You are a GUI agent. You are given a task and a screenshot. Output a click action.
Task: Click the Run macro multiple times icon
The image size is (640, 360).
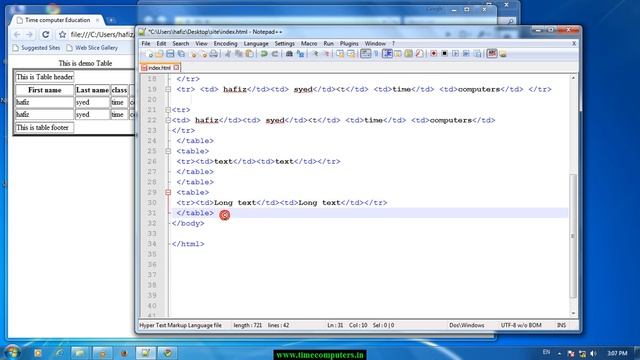click(x=466, y=54)
